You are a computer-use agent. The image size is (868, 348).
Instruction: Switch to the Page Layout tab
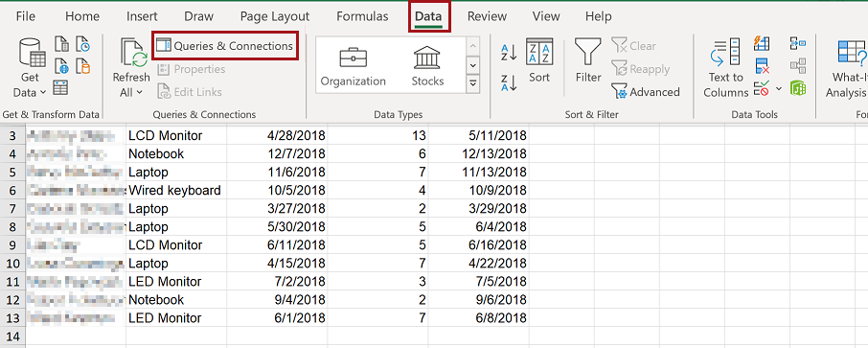275,16
